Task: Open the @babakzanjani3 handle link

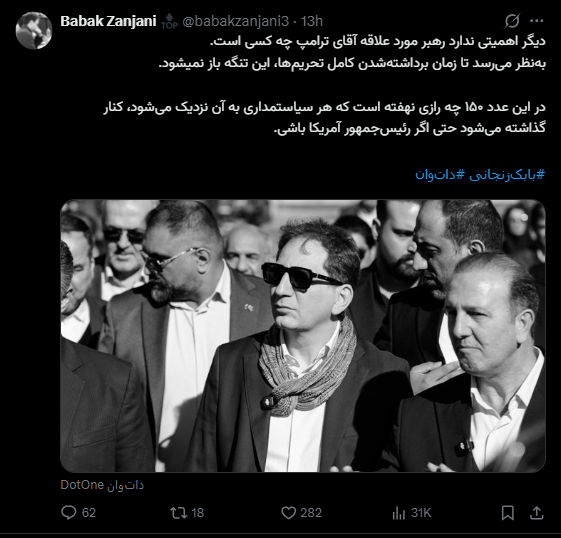Action: [x=235, y=21]
